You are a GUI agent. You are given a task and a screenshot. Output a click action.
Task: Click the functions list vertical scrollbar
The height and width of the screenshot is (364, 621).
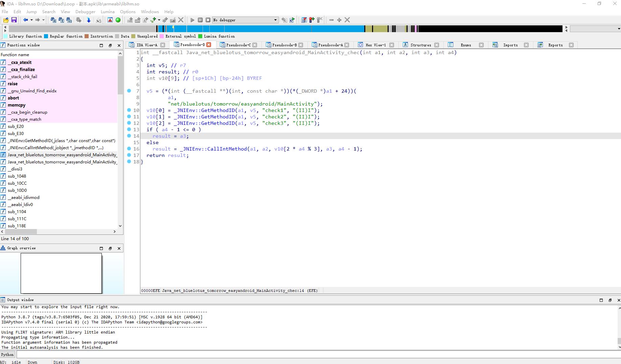[120, 140]
